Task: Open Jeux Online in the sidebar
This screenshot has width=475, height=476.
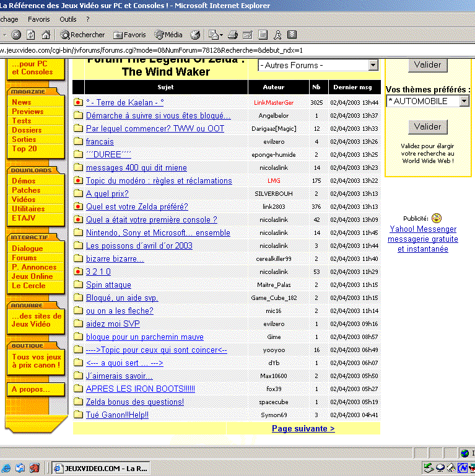Action: click(x=32, y=276)
